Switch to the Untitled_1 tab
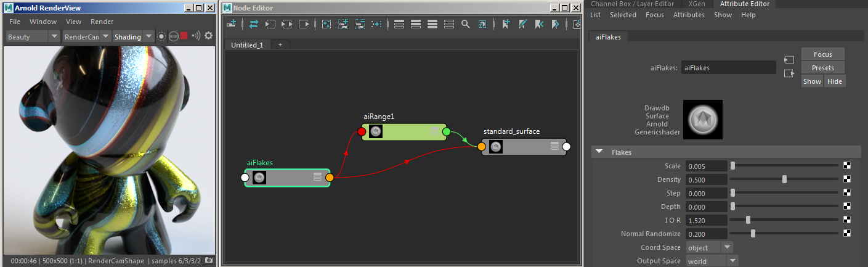This screenshot has height=267, width=868. (247, 45)
